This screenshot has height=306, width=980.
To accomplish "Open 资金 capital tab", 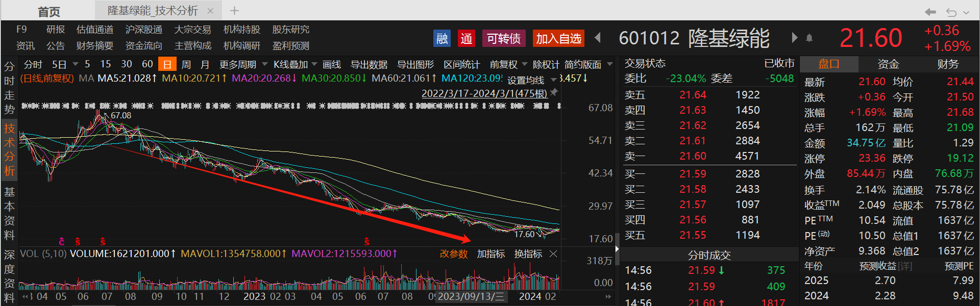I will tap(888, 64).
